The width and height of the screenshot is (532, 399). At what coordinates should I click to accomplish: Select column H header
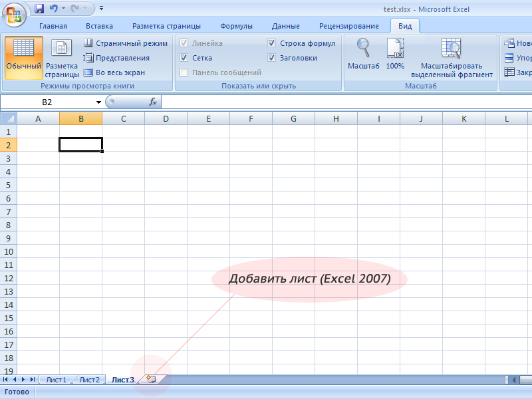336,119
